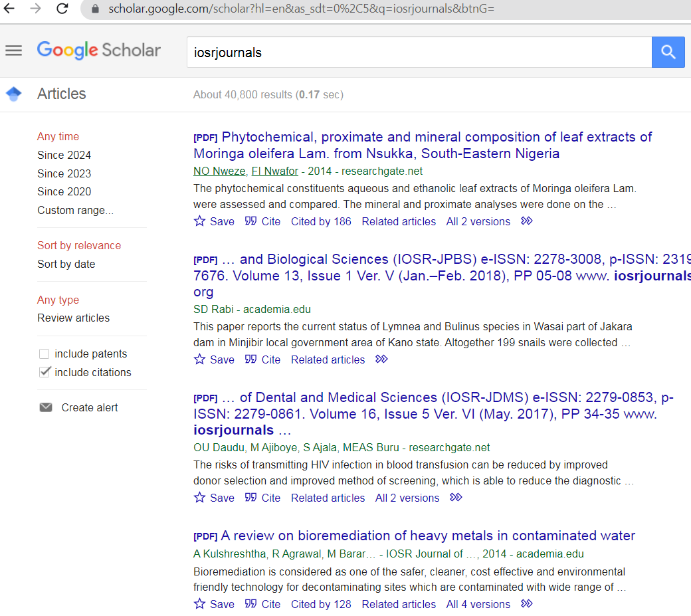Expand more options arrows for bioremediation result
This screenshot has width=691, height=616.
point(527,603)
